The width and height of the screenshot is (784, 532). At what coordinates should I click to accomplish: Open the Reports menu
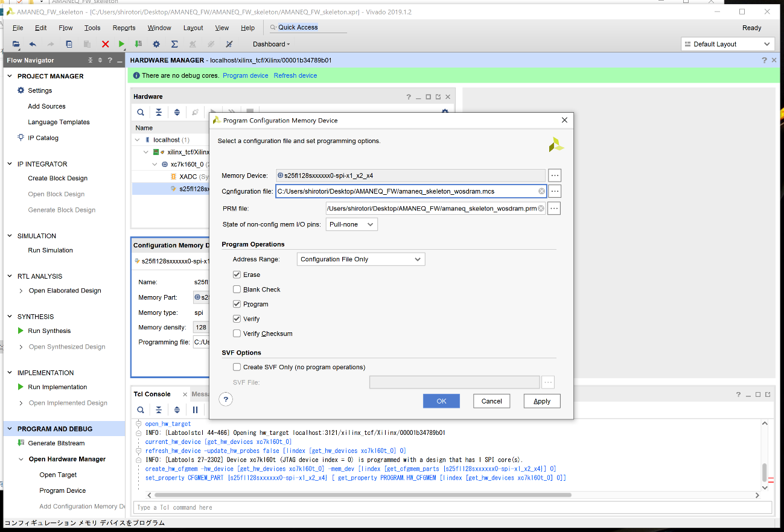tap(124, 28)
